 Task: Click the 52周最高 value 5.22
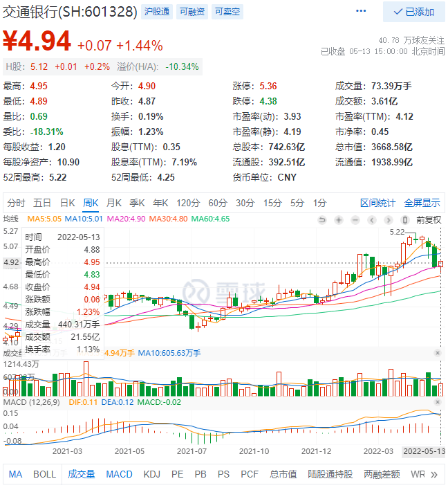(x=58, y=177)
